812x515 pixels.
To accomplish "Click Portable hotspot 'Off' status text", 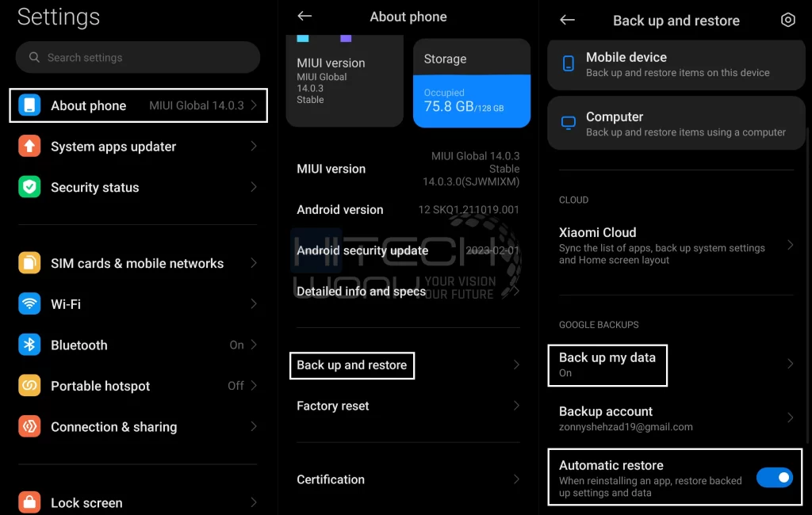I will (x=236, y=386).
